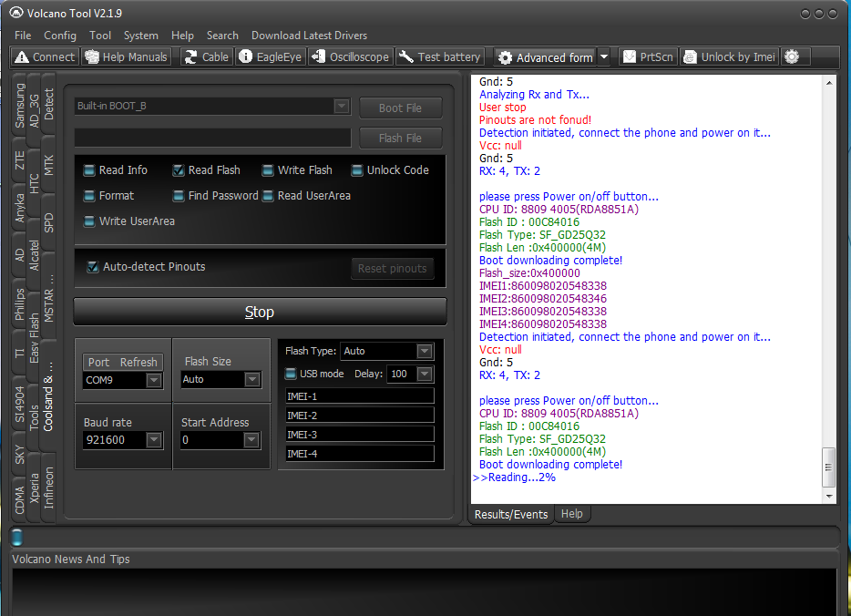
Task: Click the Port Refresh button
Action: click(123, 362)
